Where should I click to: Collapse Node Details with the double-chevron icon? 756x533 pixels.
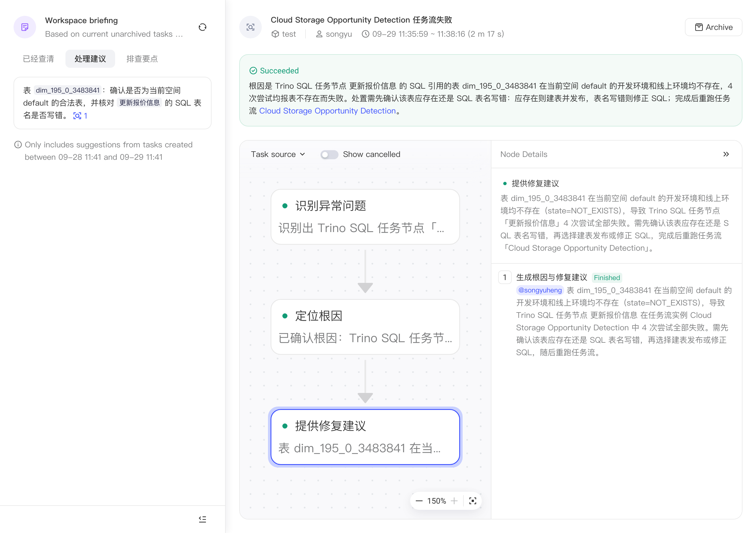coord(726,154)
